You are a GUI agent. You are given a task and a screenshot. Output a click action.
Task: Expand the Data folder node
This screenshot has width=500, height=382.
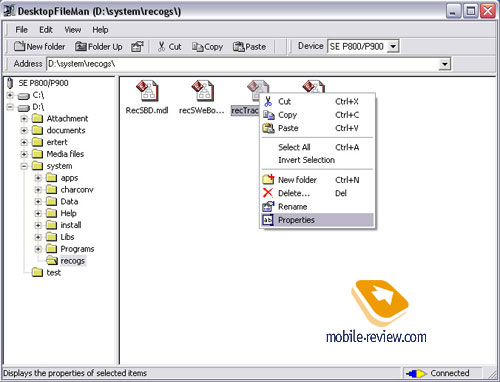point(38,202)
